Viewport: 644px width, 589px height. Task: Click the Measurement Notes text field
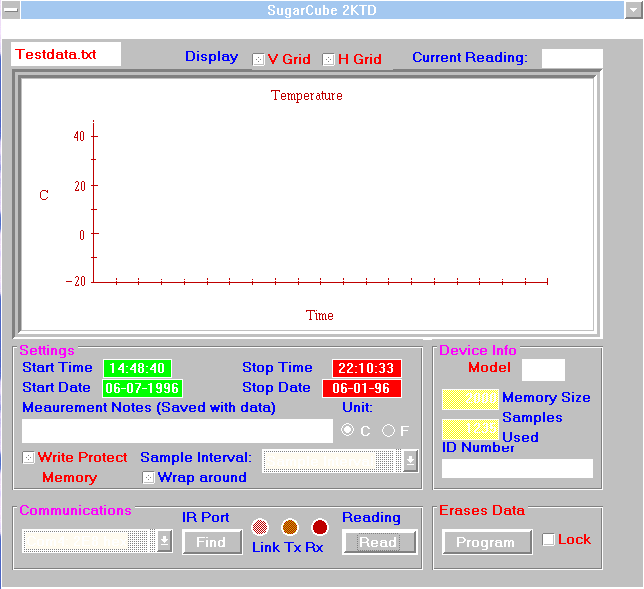tap(177, 431)
